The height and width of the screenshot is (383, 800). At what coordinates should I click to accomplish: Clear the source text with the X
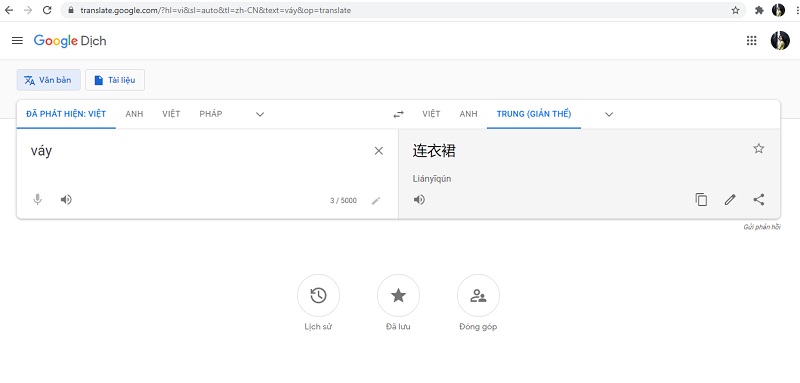[379, 150]
